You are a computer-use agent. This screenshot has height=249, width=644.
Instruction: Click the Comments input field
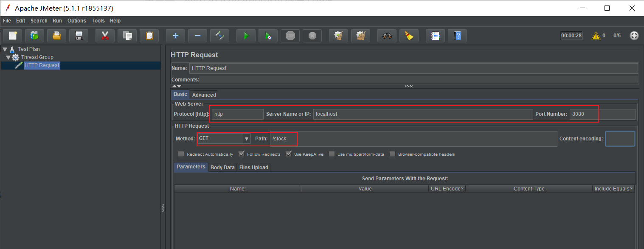(419, 80)
